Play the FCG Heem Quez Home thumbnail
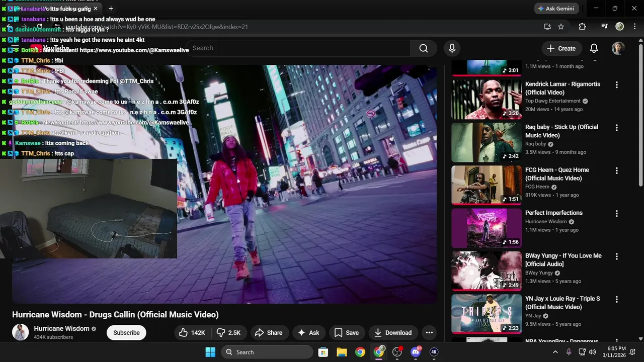This screenshot has height=362, width=644. pos(487,185)
